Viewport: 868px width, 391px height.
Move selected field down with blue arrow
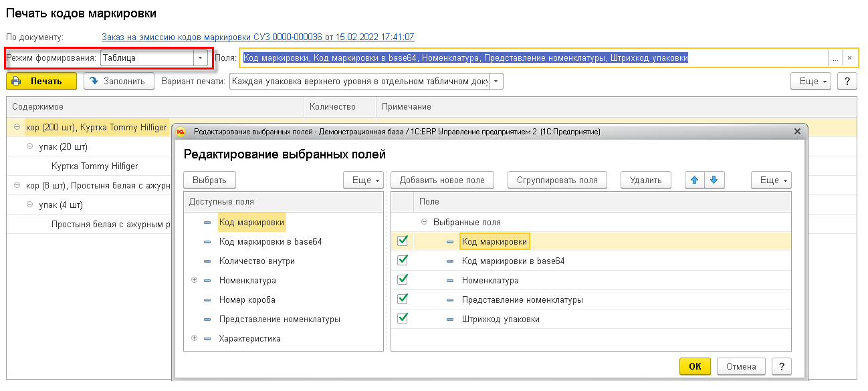[x=714, y=180]
